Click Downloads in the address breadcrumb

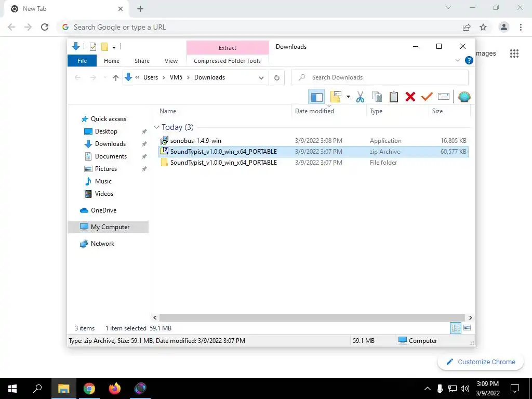tap(209, 77)
